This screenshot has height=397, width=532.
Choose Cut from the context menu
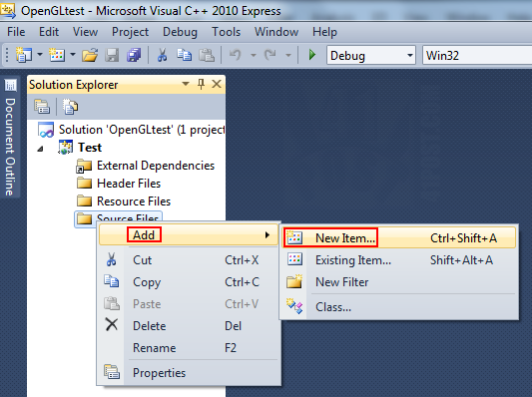[189, 260]
